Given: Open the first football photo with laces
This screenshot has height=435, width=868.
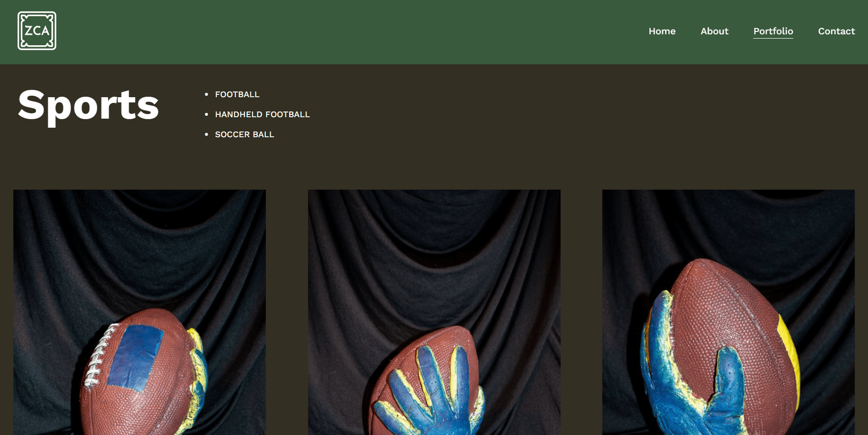Looking at the screenshot, I should pos(140,312).
